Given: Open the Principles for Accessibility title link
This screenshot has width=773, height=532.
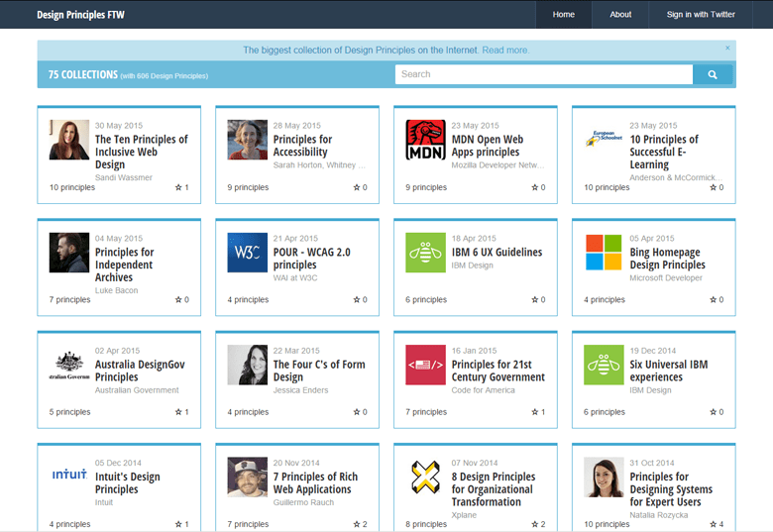Looking at the screenshot, I should pos(302,146).
